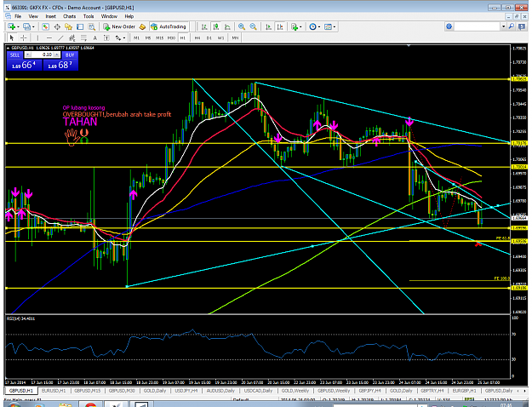This screenshot has width=532, height=407.
Task: Open the Window menu
Action: [109, 16]
